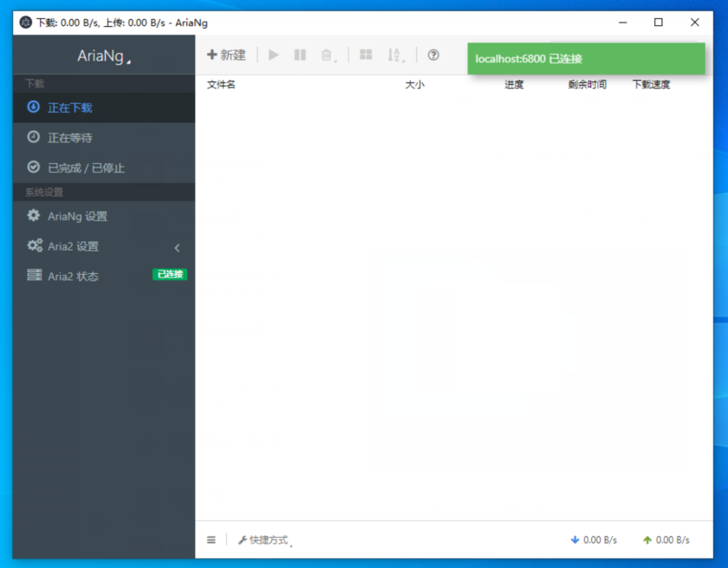Screen dimensions: 728x568
Task: Sort downloads by the 文件名 column
Action: [218, 84]
